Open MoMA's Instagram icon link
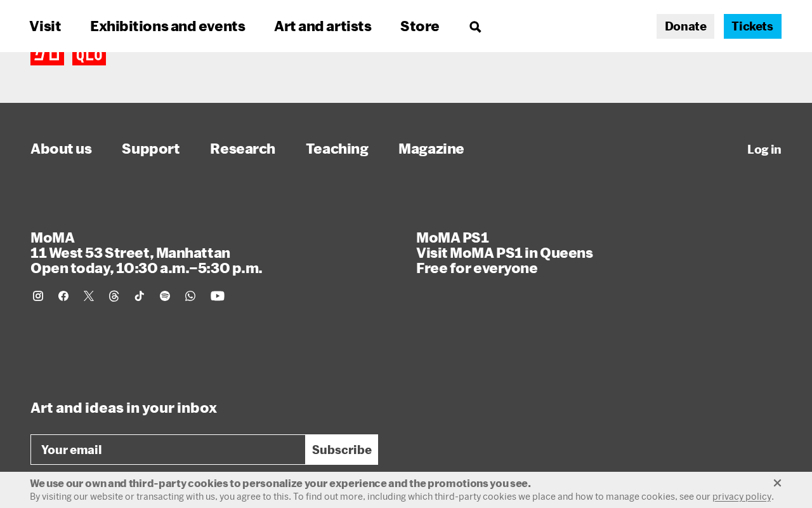The image size is (812, 508). tap(38, 296)
